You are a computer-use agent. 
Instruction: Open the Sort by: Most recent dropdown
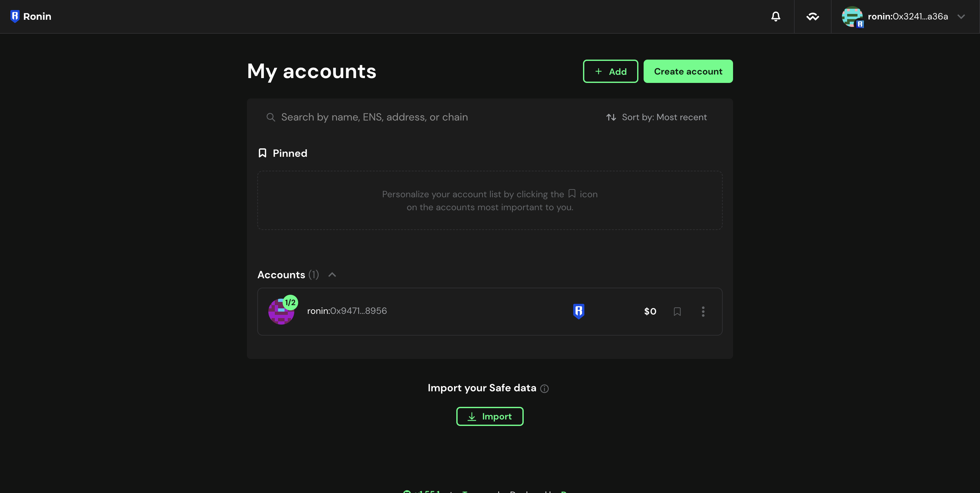(x=656, y=117)
